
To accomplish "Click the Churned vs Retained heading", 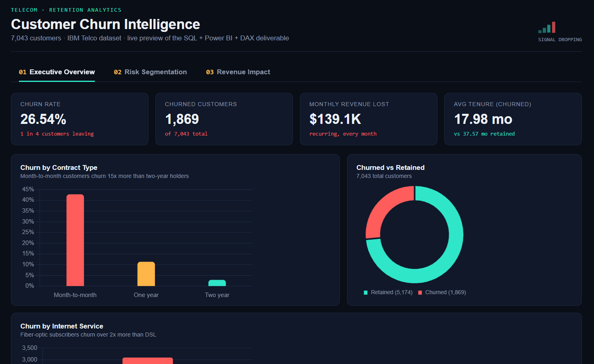I will 391,167.
